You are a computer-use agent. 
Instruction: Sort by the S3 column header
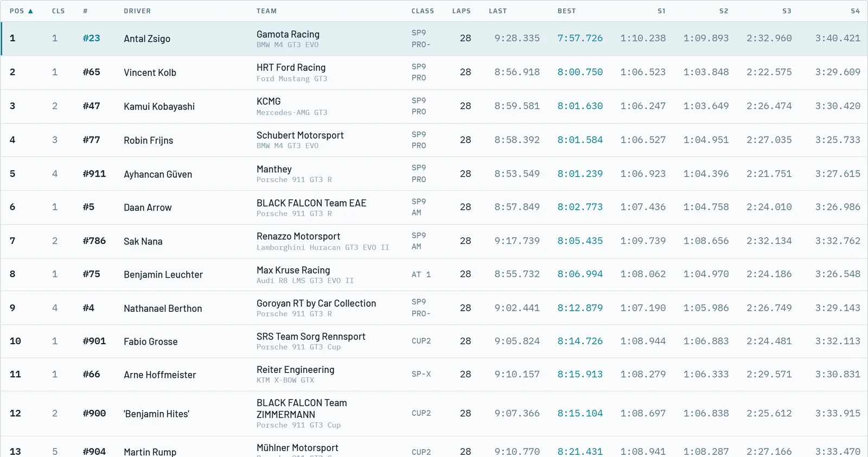click(x=787, y=11)
